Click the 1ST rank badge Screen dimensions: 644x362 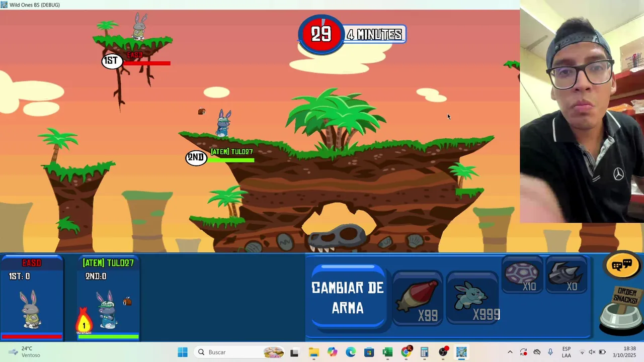(112, 61)
